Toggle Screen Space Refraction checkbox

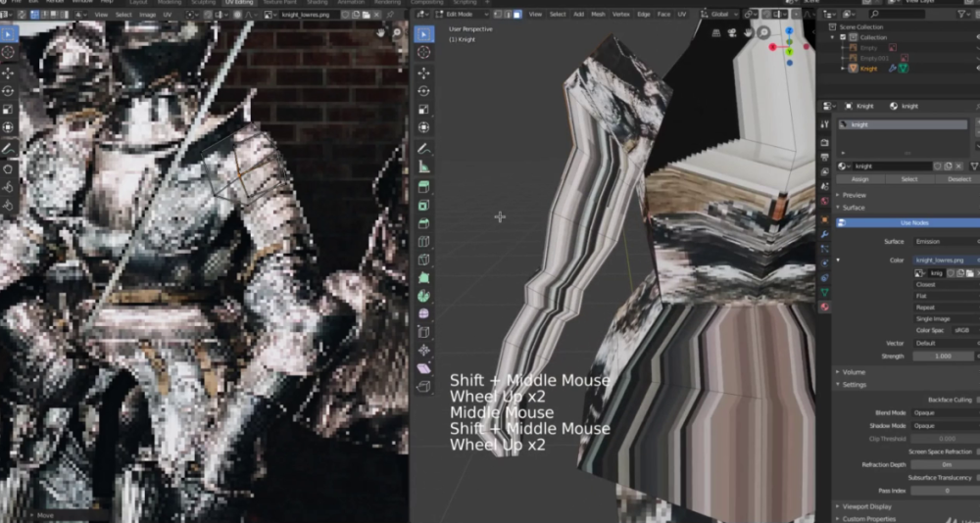(977, 452)
